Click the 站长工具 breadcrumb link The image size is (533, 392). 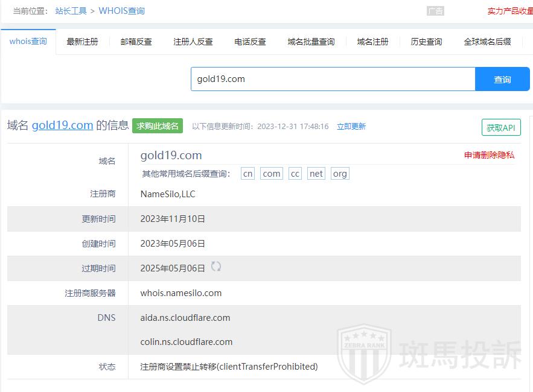[x=71, y=11]
